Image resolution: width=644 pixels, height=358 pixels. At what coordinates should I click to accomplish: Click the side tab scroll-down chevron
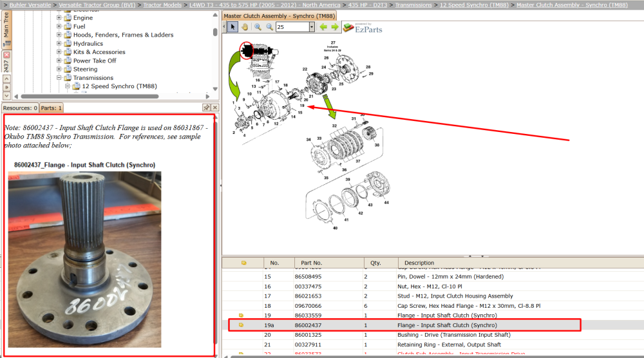point(6,96)
